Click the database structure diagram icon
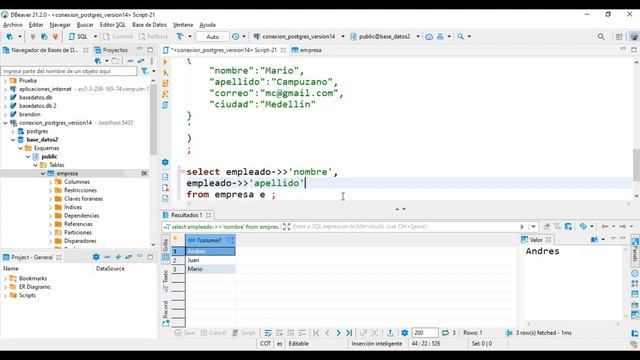This screenshot has width=640, height=360. [x=440, y=37]
